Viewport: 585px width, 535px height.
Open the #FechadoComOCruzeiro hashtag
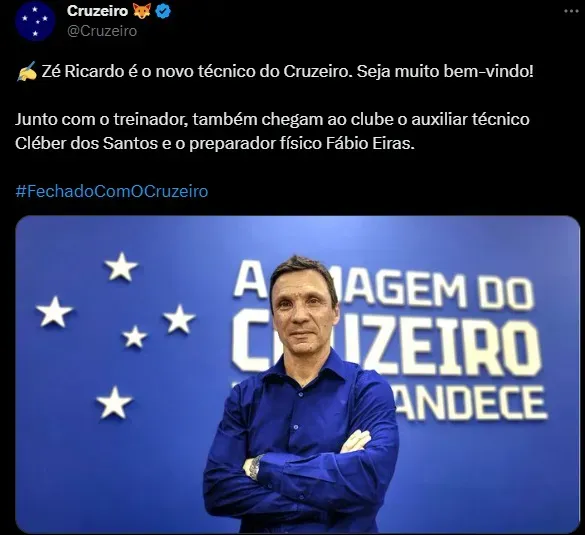(112, 191)
